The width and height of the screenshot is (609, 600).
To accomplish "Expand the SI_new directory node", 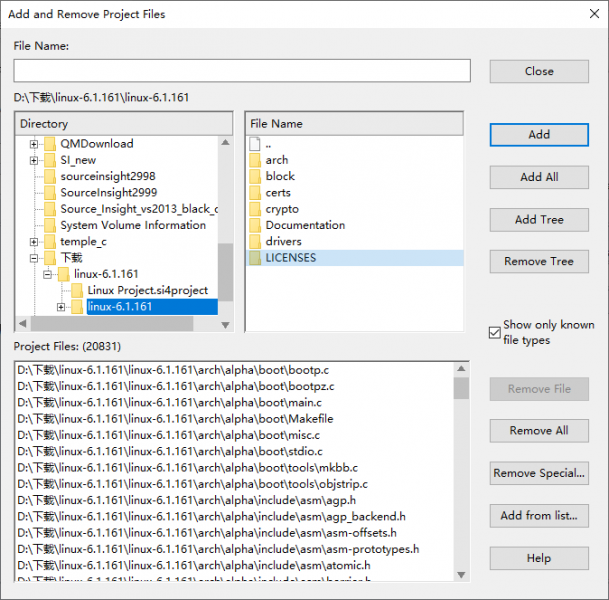I will pos(34,160).
